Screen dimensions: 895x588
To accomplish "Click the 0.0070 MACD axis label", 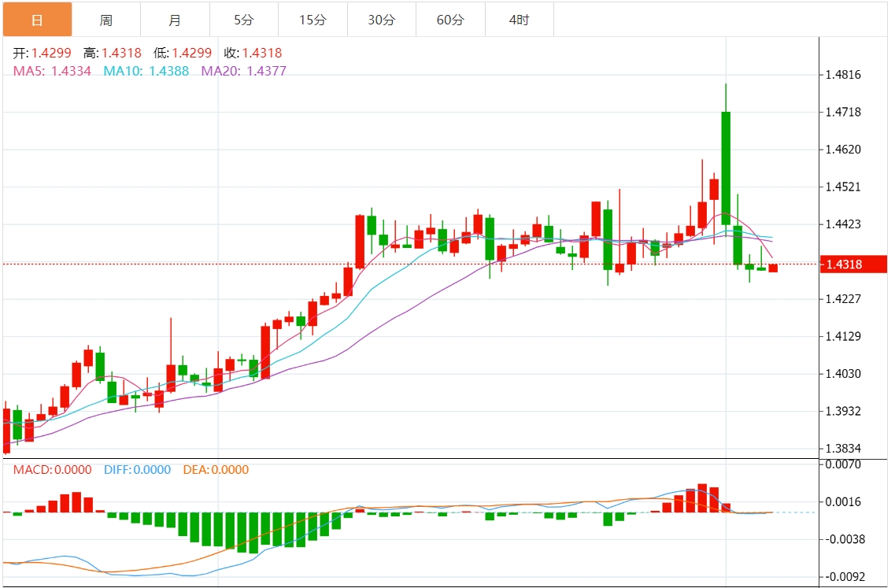I will [x=843, y=464].
